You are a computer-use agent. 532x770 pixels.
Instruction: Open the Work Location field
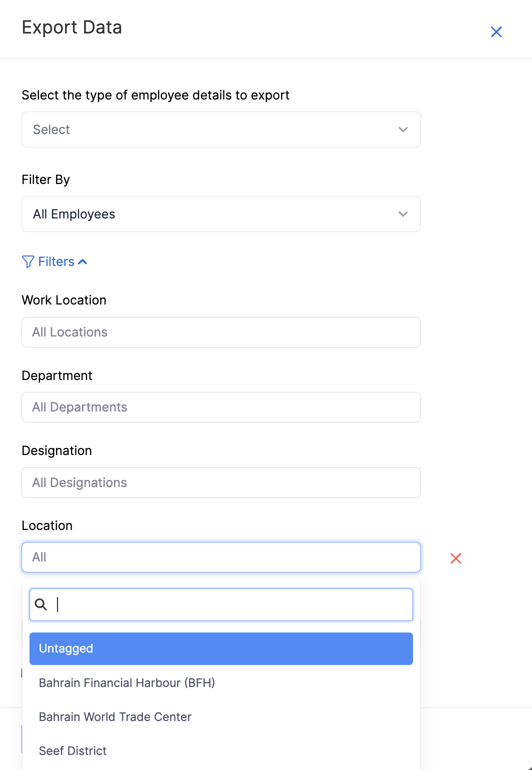[x=221, y=332]
